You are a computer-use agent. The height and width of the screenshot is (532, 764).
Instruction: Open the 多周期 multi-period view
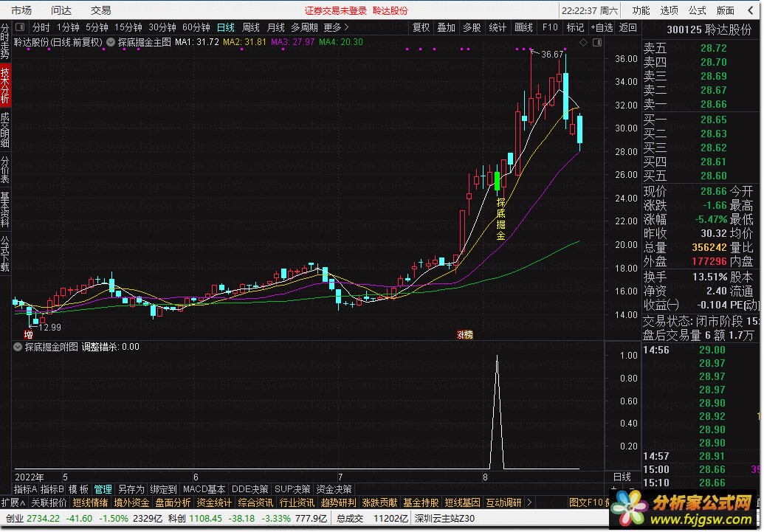coord(305,27)
